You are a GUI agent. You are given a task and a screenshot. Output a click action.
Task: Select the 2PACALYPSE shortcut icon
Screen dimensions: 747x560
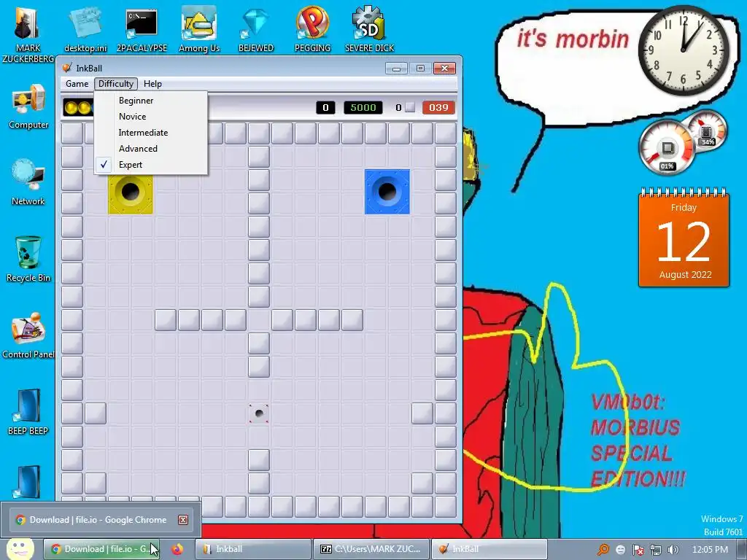pos(142,29)
